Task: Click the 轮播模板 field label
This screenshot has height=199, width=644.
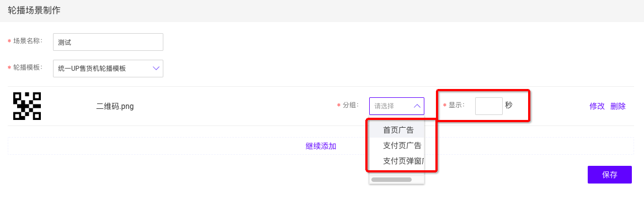Action: (28, 67)
